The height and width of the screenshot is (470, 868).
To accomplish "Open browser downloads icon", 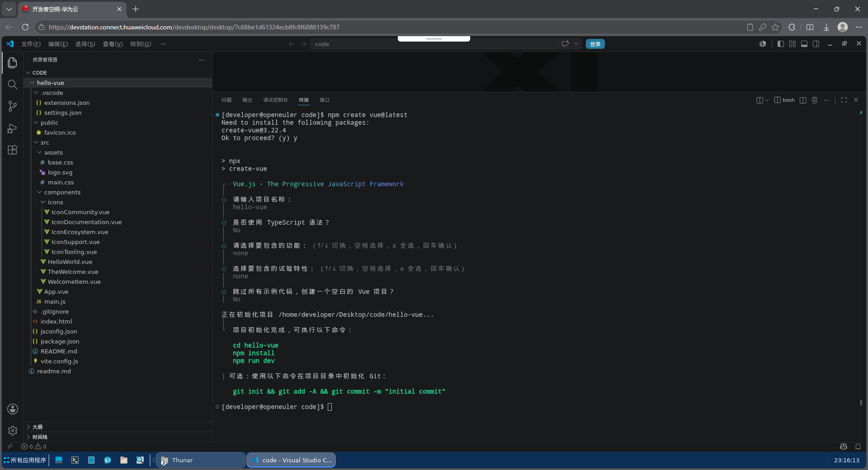I will tap(826, 27).
